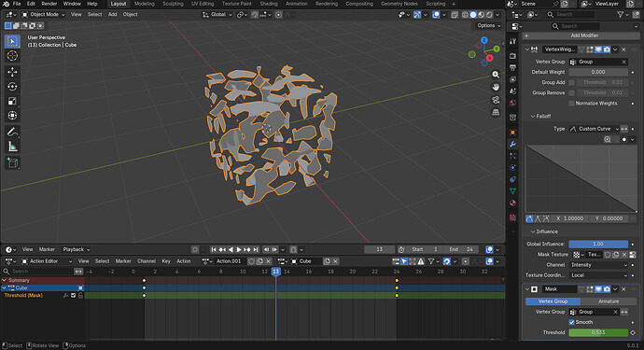
Task: Switch perspective/orthographic grid icon
Action: coord(496,113)
